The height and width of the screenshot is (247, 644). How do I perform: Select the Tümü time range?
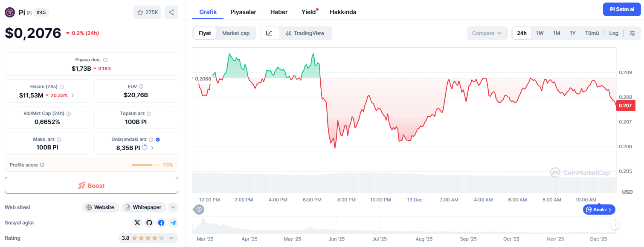coord(592,33)
